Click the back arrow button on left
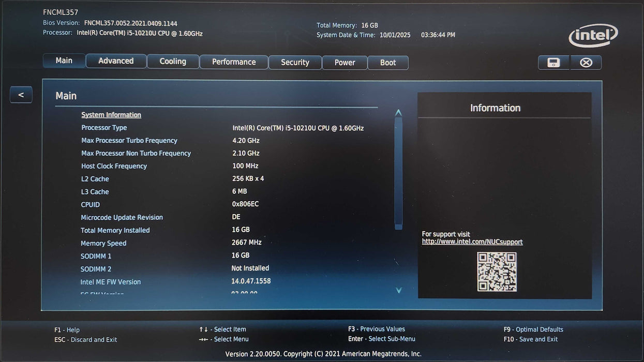 click(x=21, y=95)
